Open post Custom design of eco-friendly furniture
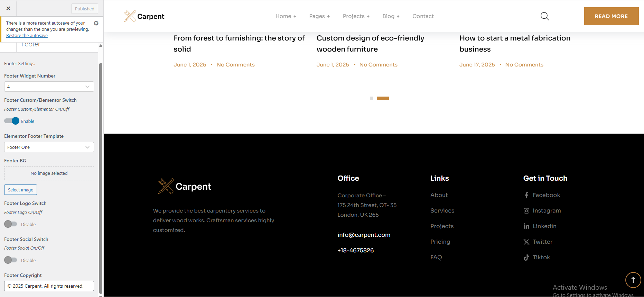Screen dimensions: 644x297 pyautogui.click(x=370, y=44)
